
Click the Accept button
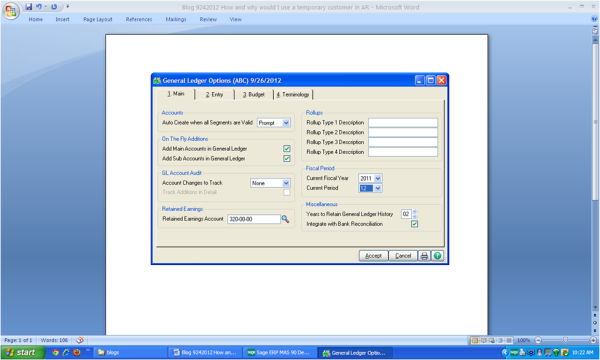pos(373,256)
